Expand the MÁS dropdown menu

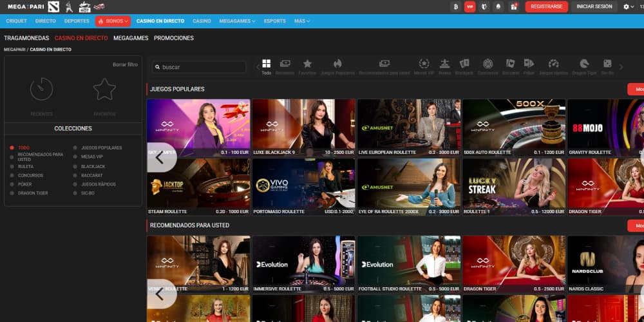(302, 21)
